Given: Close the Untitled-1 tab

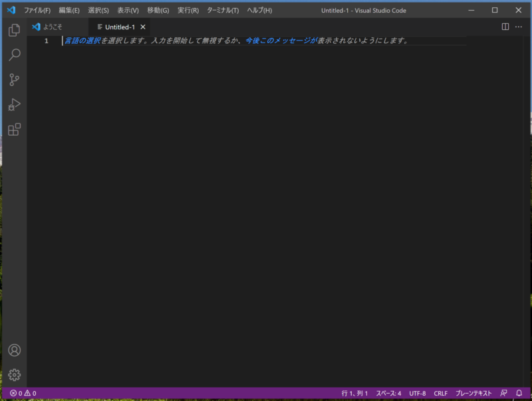Looking at the screenshot, I should (143, 27).
